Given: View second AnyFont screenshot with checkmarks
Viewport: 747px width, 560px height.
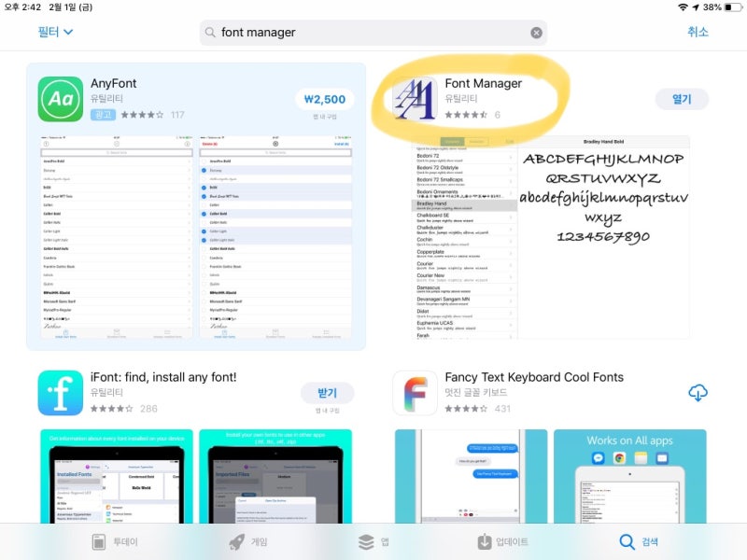Looking at the screenshot, I should [275, 237].
